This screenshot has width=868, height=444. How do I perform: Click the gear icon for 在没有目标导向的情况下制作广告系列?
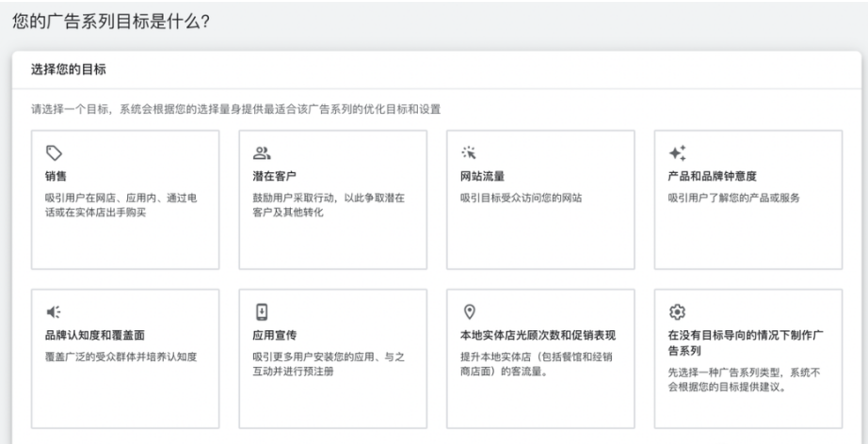click(677, 312)
